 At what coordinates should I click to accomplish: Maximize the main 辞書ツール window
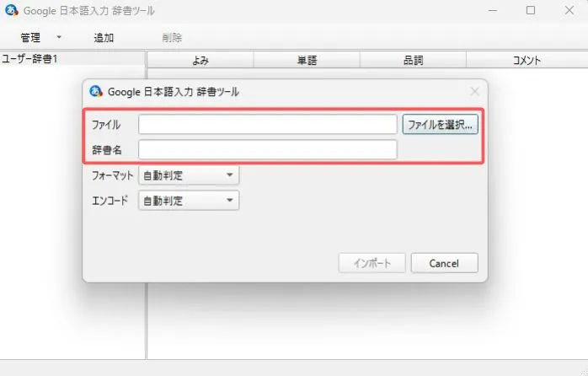pos(531,10)
